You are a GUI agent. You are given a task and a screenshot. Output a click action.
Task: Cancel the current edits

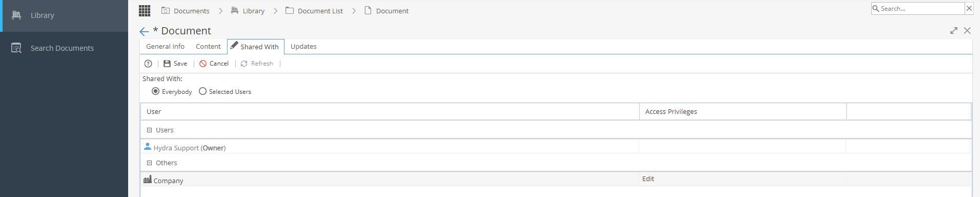pos(214,64)
